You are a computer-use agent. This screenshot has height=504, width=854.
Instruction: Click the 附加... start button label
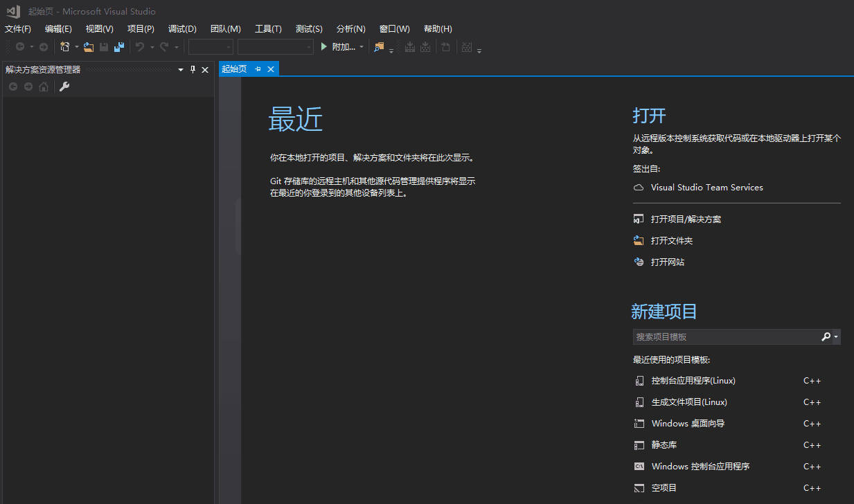(344, 47)
